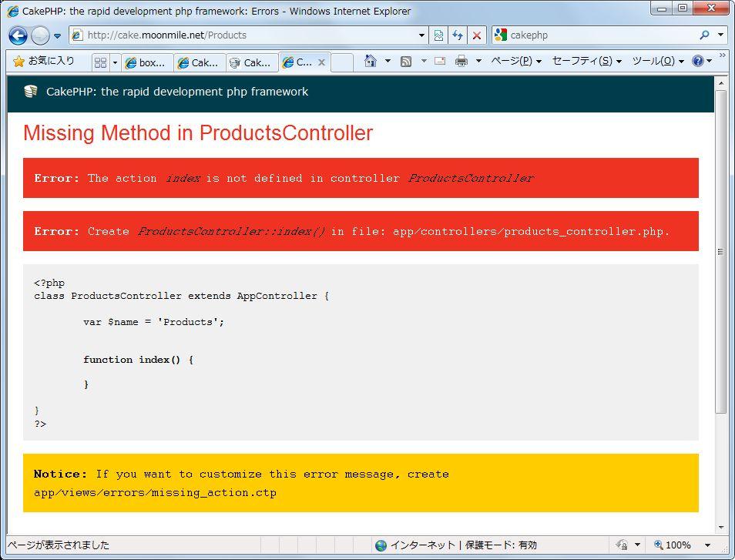Open the セーフティ(S) menu
Image resolution: width=735 pixels, height=560 pixels.
[x=586, y=62]
